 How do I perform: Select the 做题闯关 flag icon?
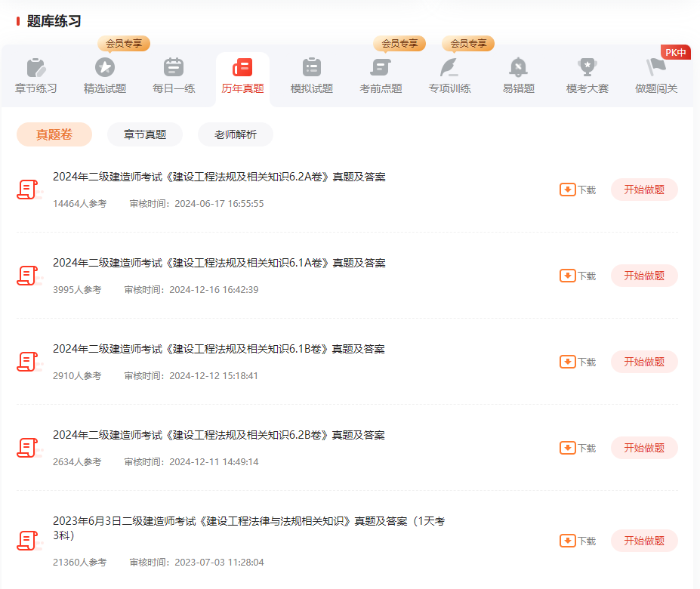[656, 67]
